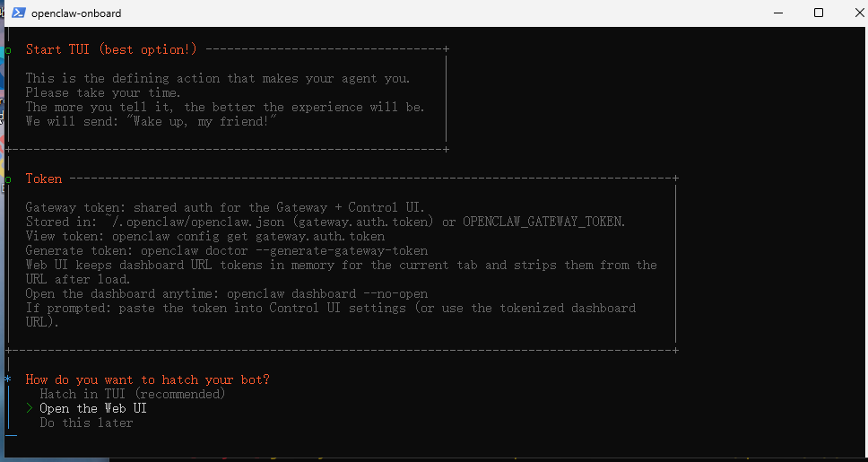Click the blue asterisk prompt marker
The width and height of the screenshot is (868, 462).
pyautogui.click(x=7, y=379)
